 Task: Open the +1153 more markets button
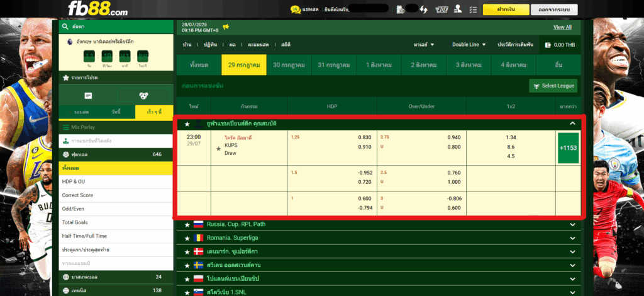(568, 148)
